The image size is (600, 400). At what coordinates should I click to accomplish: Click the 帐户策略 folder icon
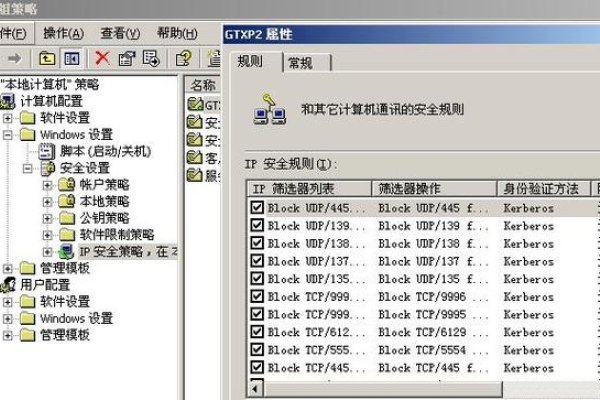67,184
